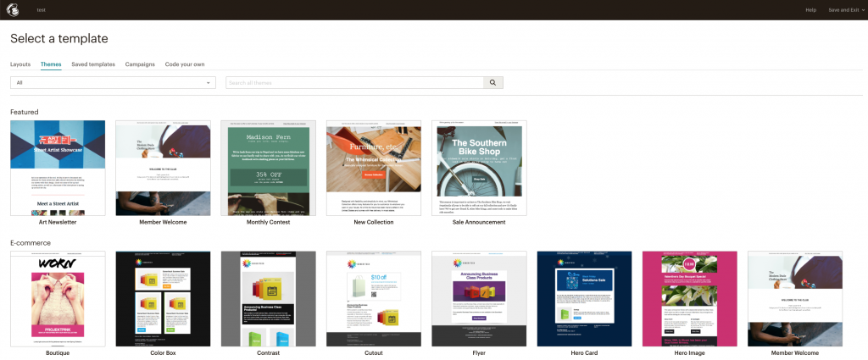Choose the Art Newsletter template thumbnail
Screen dimensions: 868x360
click(x=58, y=168)
